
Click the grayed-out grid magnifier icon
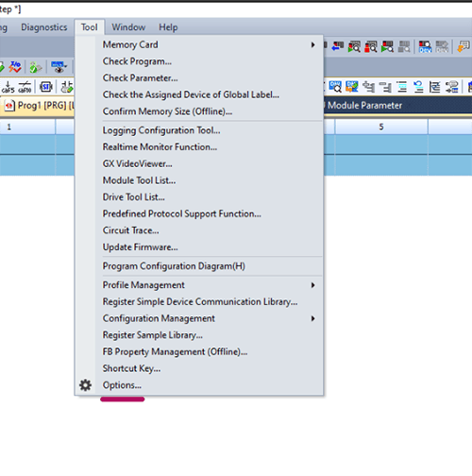404,46
